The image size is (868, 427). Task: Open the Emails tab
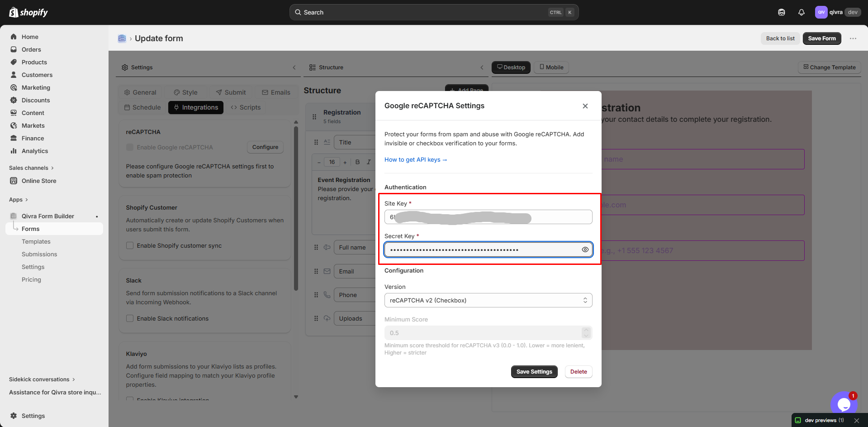click(276, 92)
